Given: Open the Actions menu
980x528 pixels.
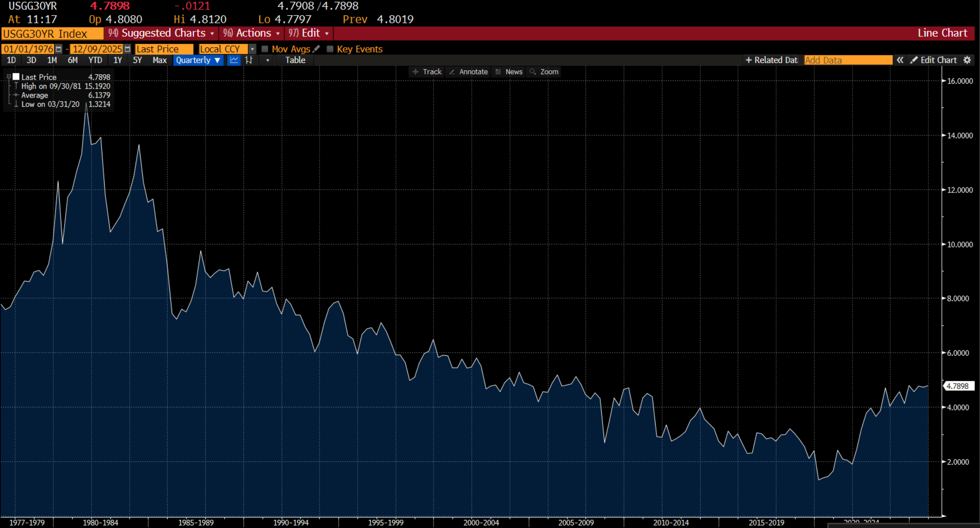Looking at the screenshot, I should click(252, 33).
